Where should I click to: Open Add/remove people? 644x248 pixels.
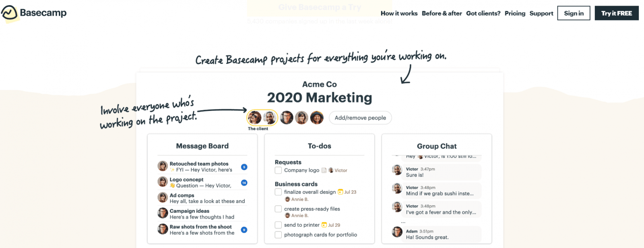click(x=360, y=117)
